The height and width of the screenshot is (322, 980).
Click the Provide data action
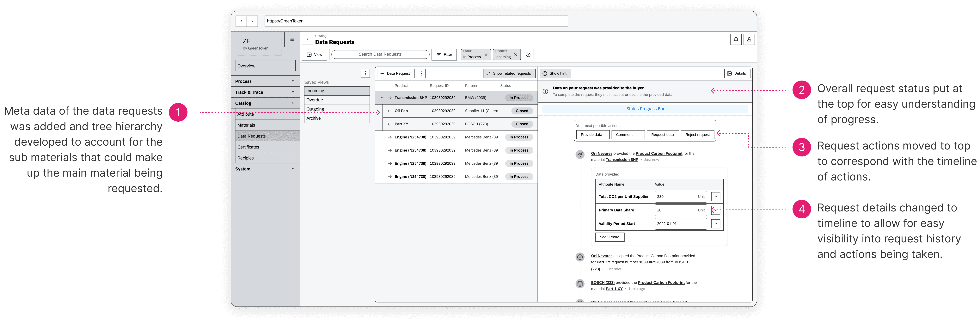click(x=593, y=135)
